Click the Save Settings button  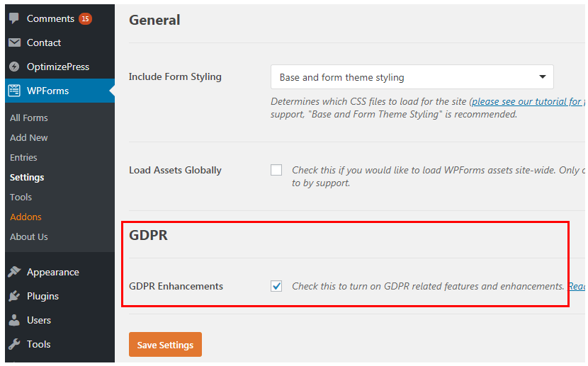click(x=165, y=344)
